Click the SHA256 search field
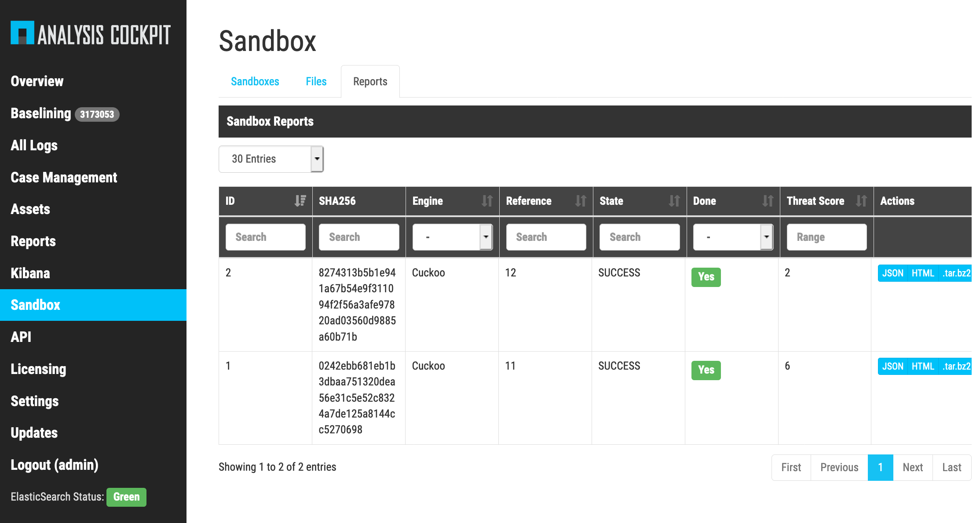This screenshot has width=980, height=523. [359, 237]
